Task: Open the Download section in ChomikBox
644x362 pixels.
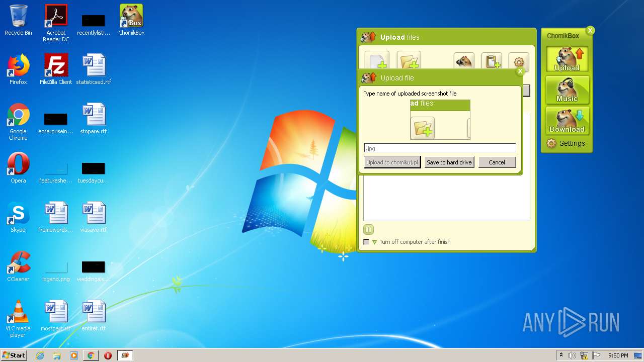Action: point(567,121)
